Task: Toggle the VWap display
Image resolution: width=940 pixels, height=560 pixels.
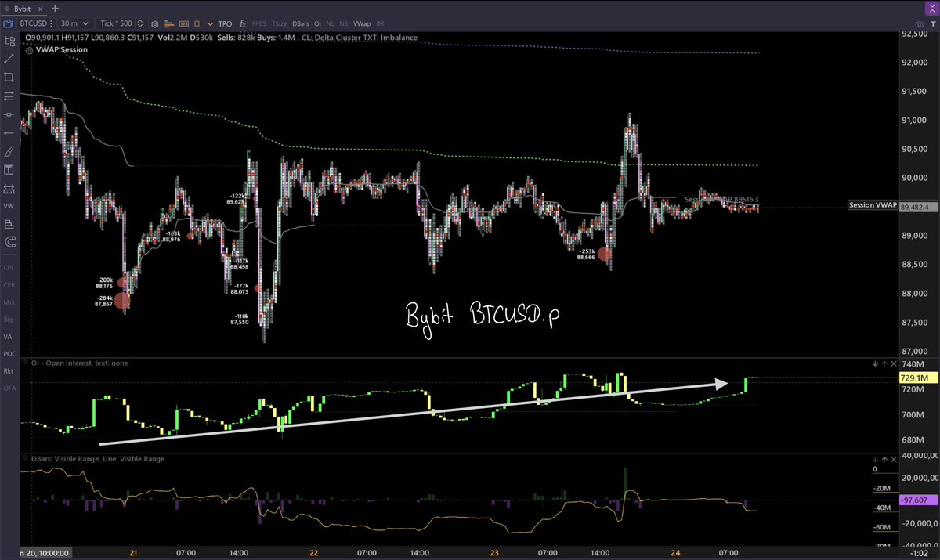Action: point(362,23)
